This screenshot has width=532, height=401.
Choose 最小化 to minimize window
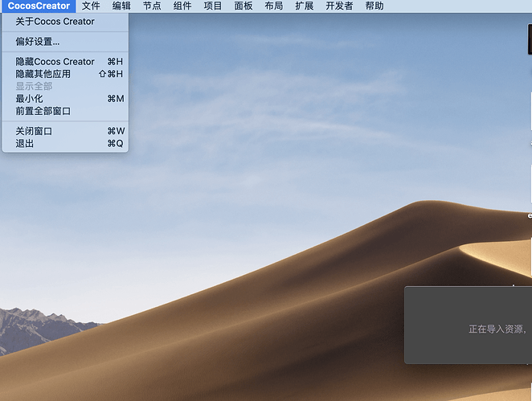pos(65,99)
